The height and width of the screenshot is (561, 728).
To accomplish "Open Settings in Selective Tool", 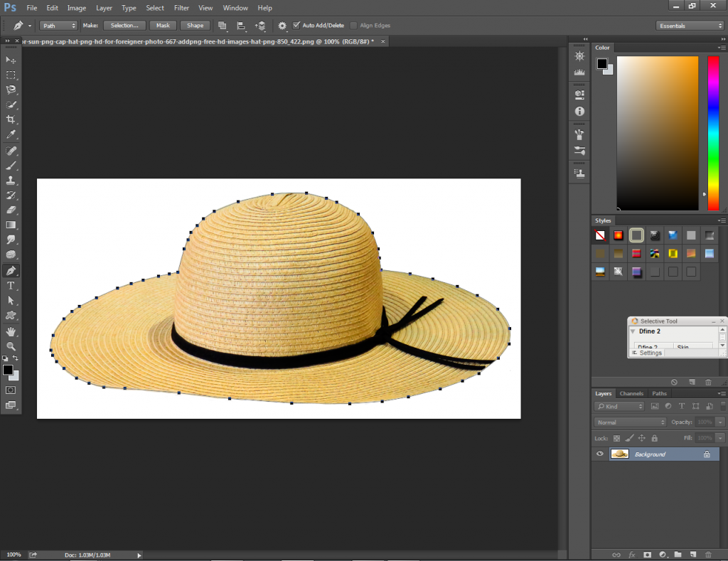I will click(x=647, y=353).
